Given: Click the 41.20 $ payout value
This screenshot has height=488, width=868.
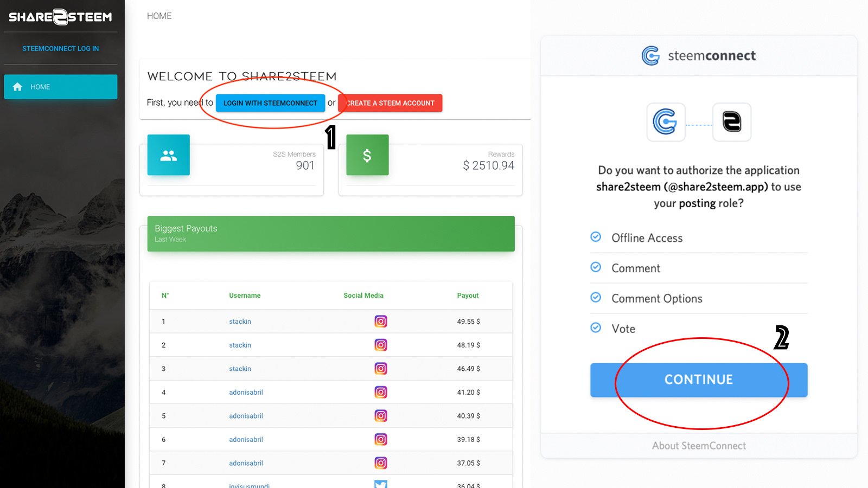Looking at the screenshot, I should [468, 392].
